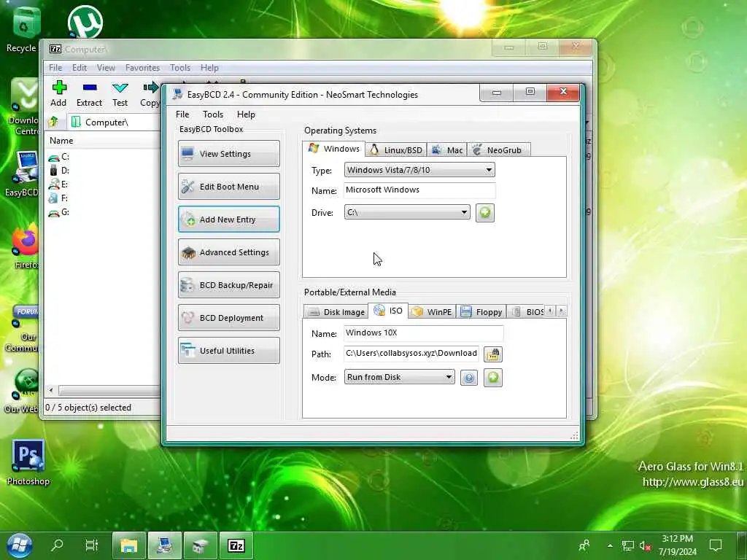Screen dimensions: 747x560
Task: Click the 7-Zip Add toolbar icon
Action: click(58, 94)
